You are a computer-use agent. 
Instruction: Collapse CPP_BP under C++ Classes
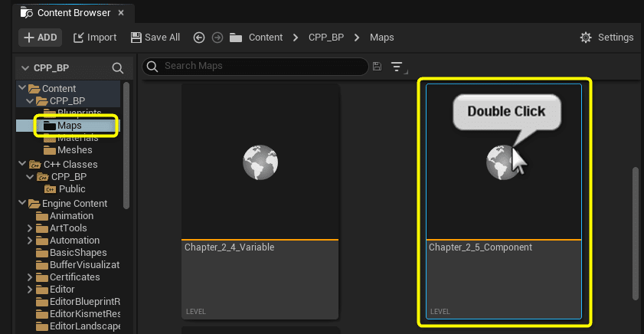(30, 177)
